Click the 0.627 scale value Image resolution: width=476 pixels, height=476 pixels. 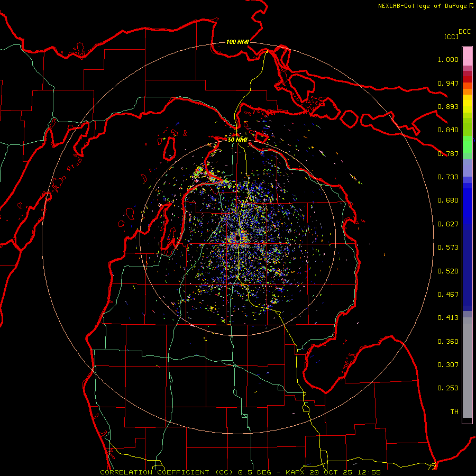pyautogui.click(x=448, y=224)
